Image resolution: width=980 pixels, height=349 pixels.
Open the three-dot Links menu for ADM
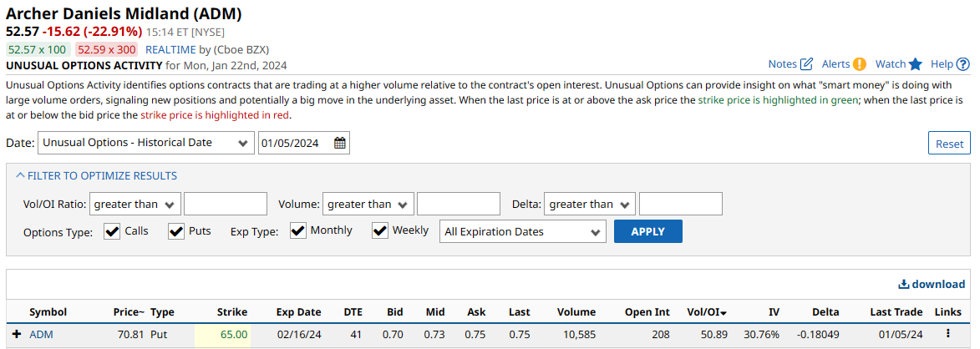pyautogui.click(x=947, y=334)
